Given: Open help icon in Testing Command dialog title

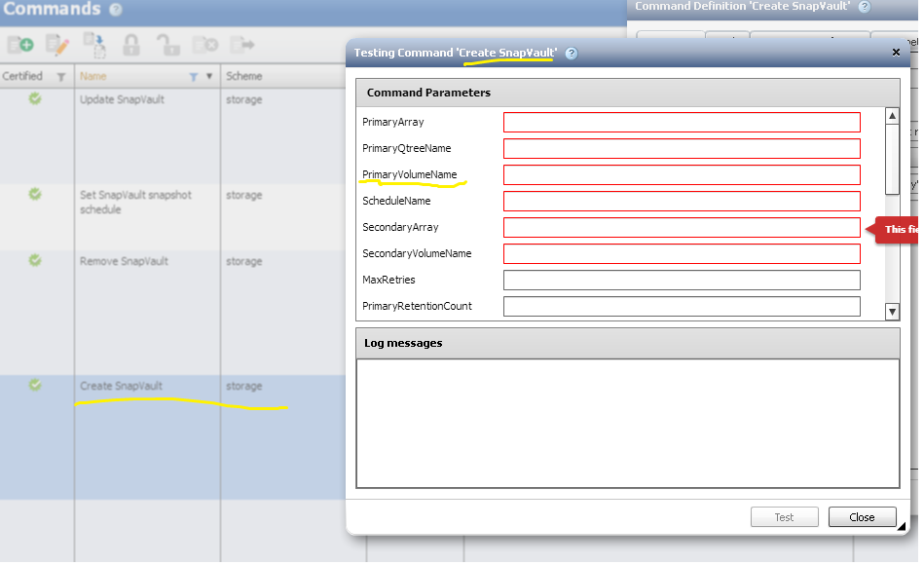Looking at the screenshot, I should [x=571, y=53].
